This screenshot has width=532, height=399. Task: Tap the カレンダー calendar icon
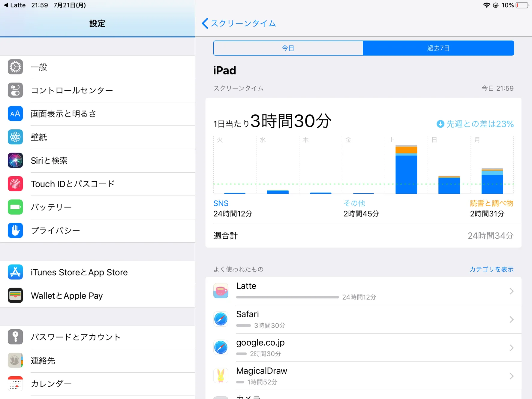15,384
